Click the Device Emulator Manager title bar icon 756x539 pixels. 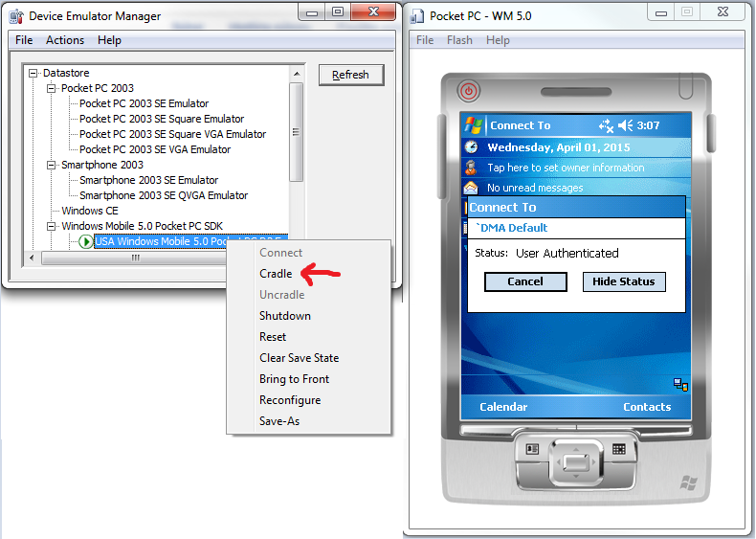pos(16,16)
